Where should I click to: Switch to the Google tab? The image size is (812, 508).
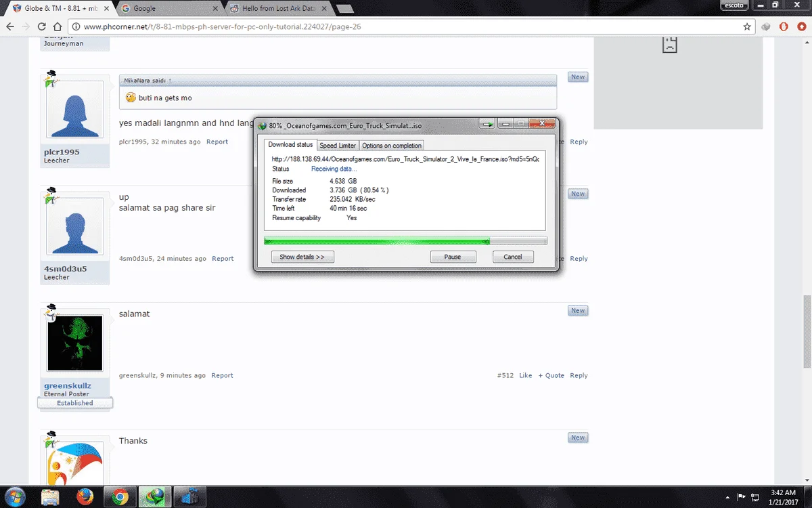tap(168, 9)
